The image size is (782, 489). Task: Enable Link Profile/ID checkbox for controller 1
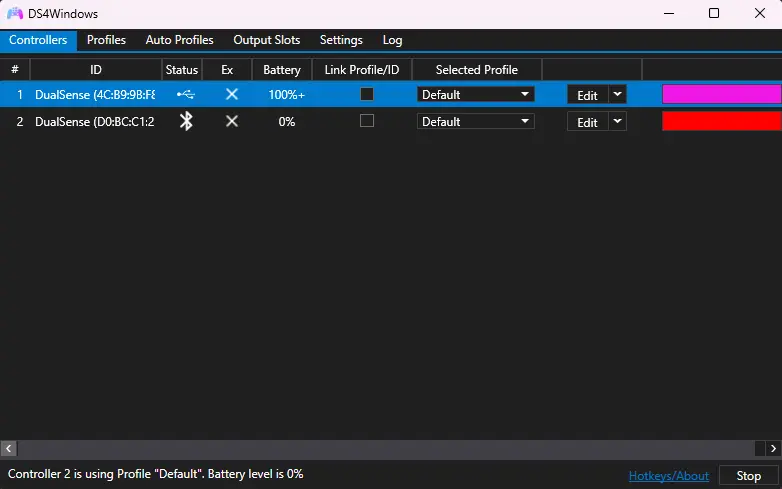[367, 94]
